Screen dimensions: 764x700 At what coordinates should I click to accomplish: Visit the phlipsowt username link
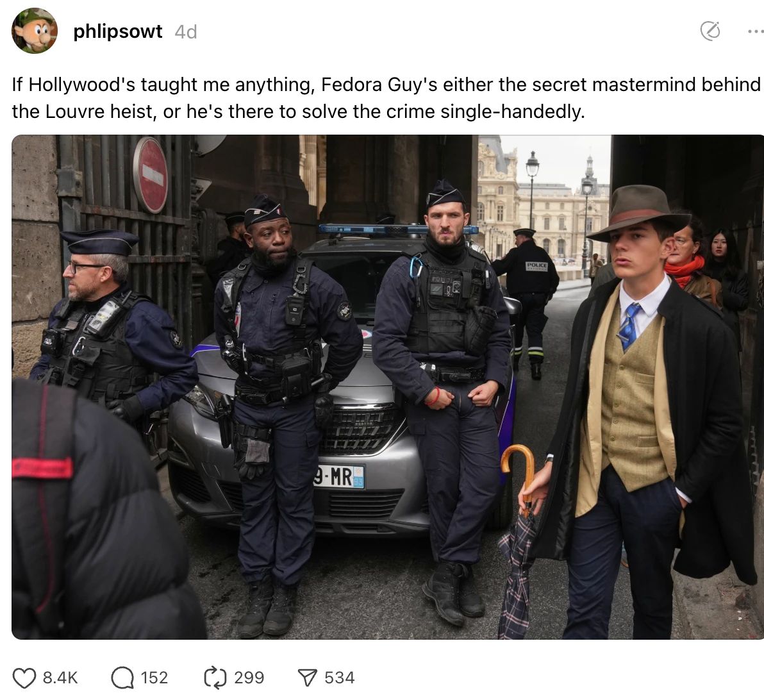117,31
